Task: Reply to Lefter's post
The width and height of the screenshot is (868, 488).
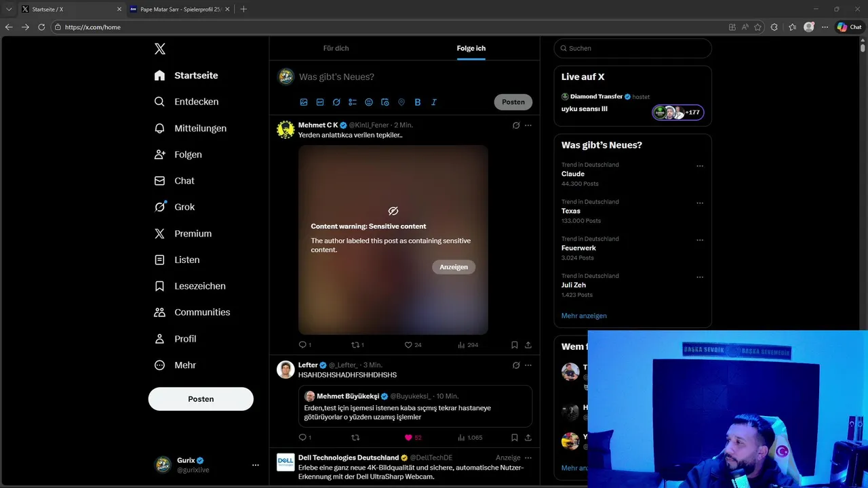Action: (x=305, y=438)
